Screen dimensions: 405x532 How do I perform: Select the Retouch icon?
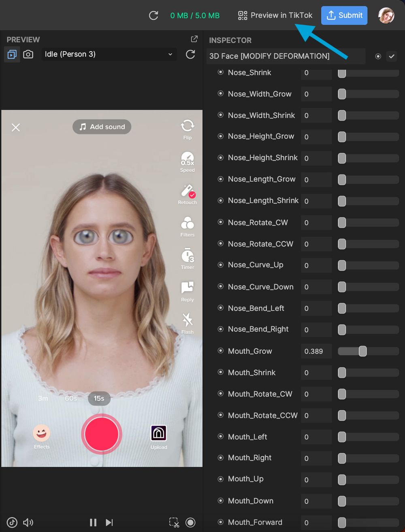click(187, 191)
